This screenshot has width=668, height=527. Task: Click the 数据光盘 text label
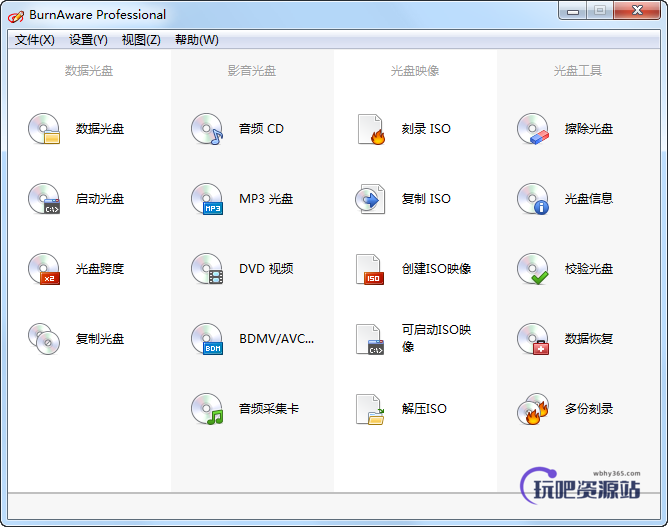(x=100, y=129)
